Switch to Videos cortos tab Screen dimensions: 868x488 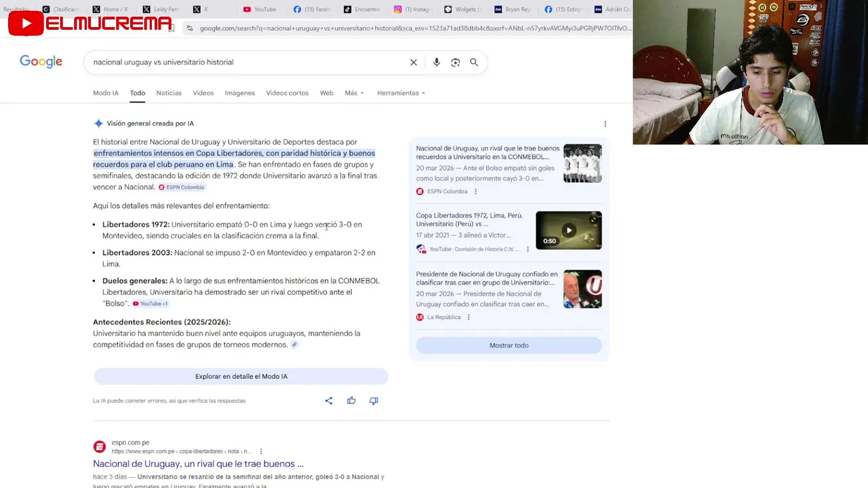pyautogui.click(x=287, y=93)
